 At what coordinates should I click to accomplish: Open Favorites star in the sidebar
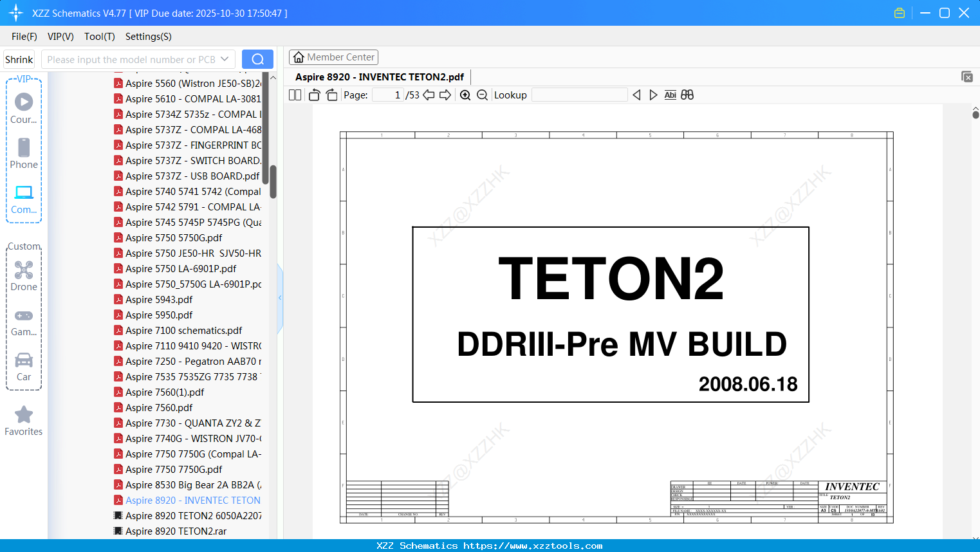tap(24, 421)
